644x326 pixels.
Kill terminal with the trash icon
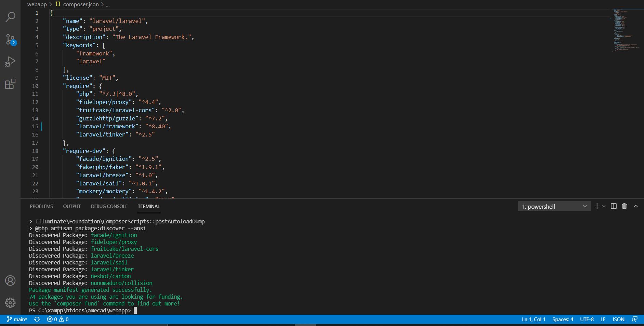pos(624,206)
